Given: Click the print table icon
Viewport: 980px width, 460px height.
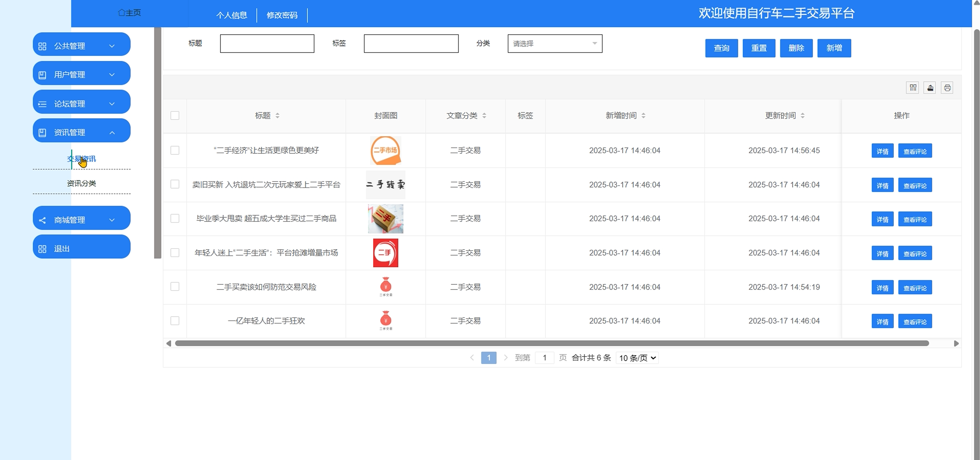Looking at the screenshot, I should click(x=947, y=88).
